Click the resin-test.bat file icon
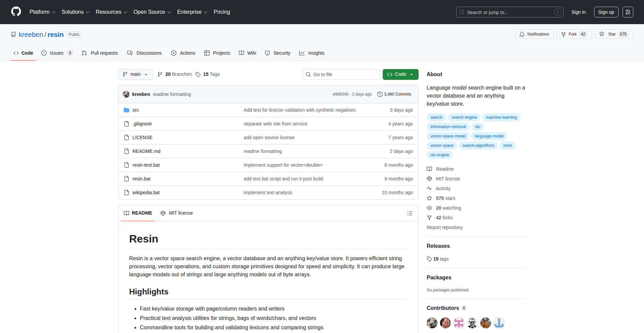The height and width of the screenshot is (333, 644). [126, 165]
